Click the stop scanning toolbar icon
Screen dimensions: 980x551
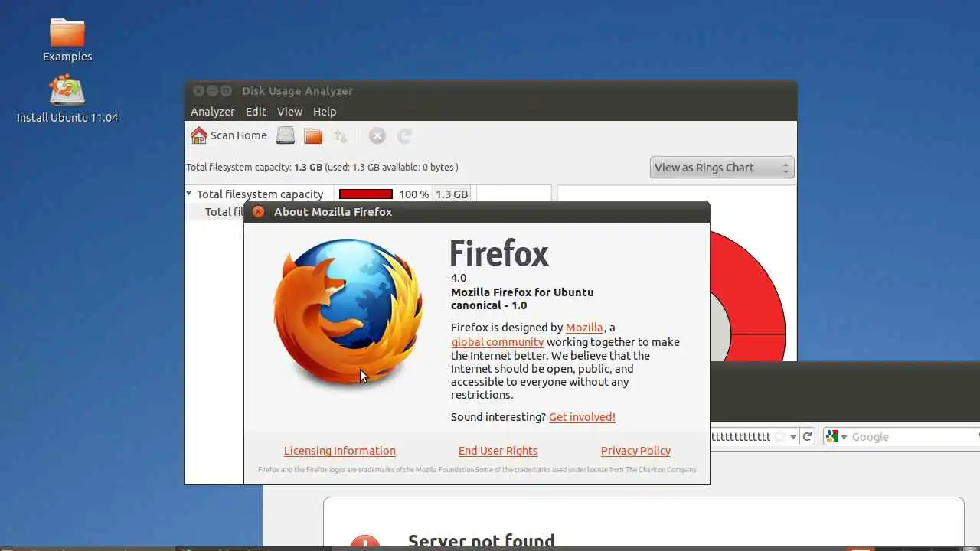click(x=377, y=135)
